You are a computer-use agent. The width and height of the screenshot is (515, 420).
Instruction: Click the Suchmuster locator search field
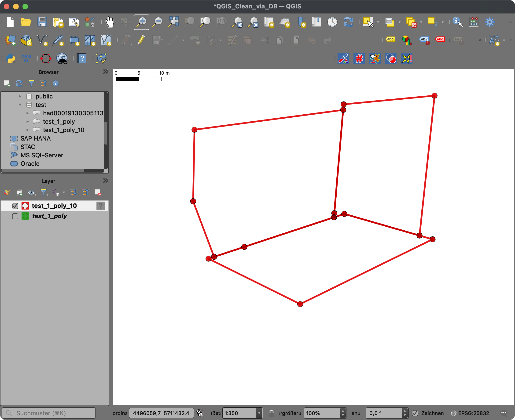(48, 413)
